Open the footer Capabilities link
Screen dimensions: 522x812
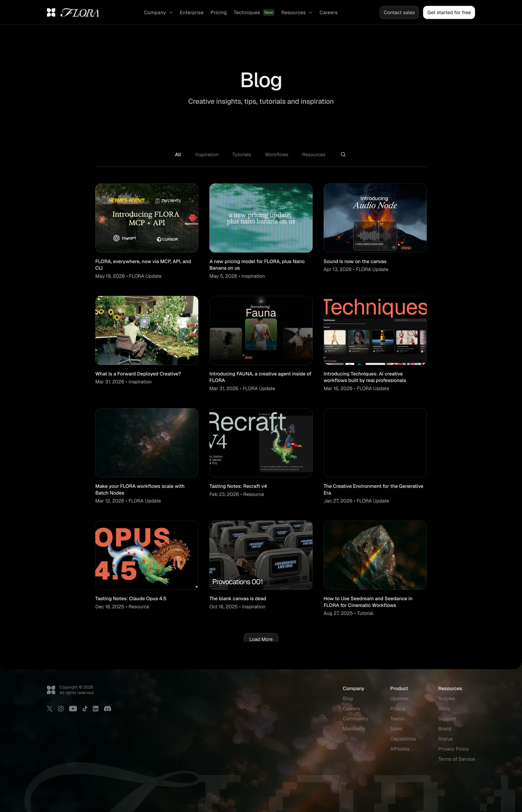(x=403, y=739)
